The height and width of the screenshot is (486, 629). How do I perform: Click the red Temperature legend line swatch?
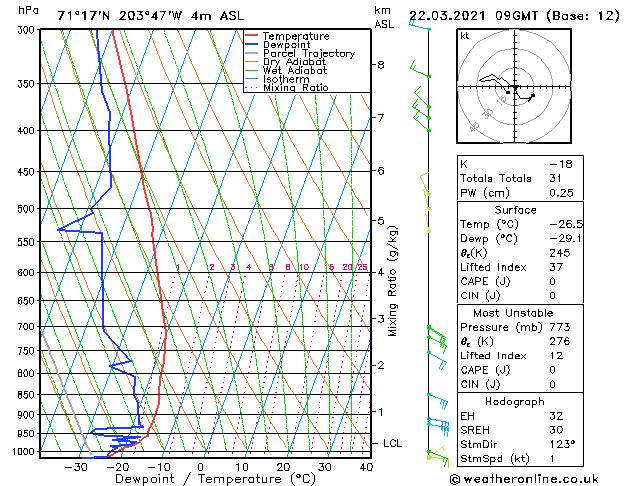tap(251, 36)
